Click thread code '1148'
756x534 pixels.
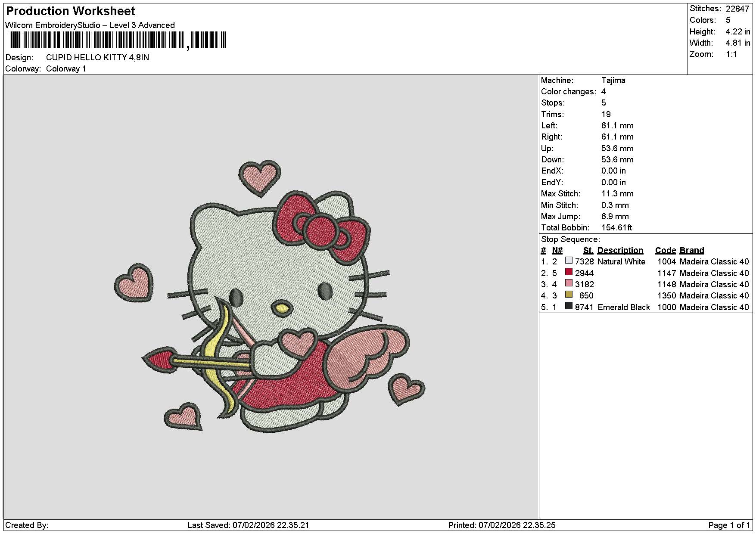(666, 285)
